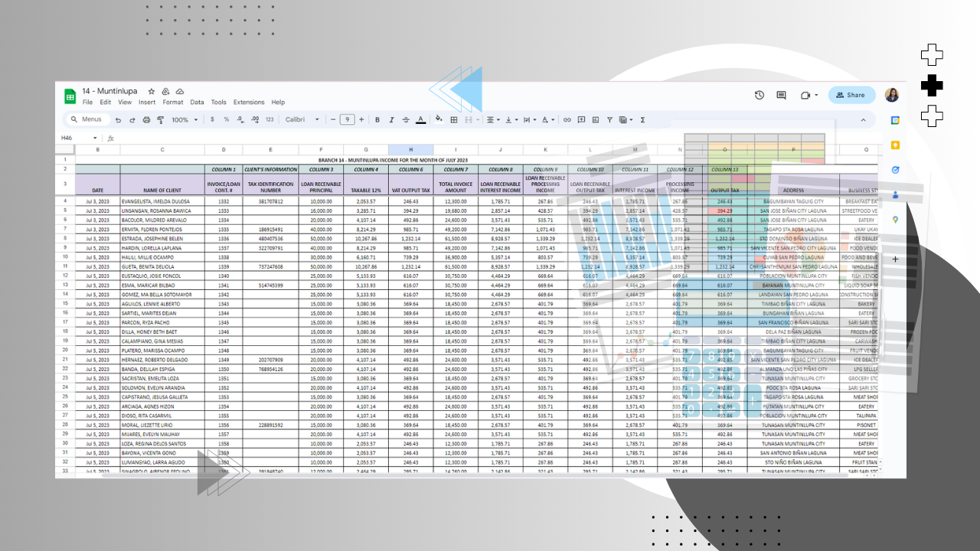Open the name box dropdown arrow
Viewport: 980px width, 551px height.
[95, 139]
